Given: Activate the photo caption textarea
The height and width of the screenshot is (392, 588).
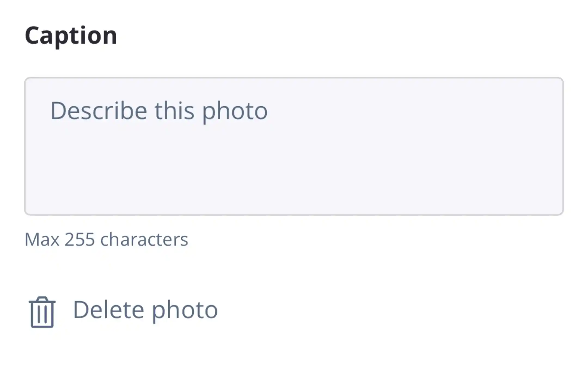Looking at the screenshot, I should tap(294, 146).
